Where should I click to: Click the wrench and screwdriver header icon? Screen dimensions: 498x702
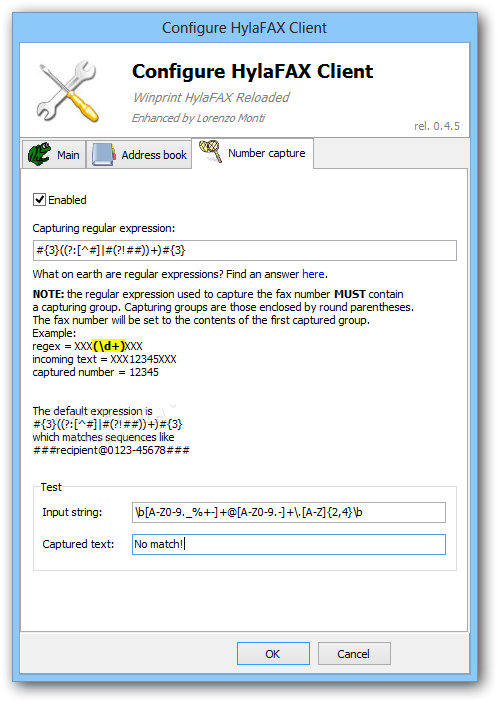(68, 91)
